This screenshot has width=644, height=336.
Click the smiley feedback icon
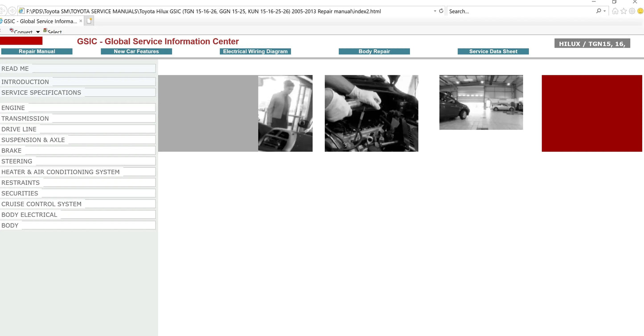[x=640, y=11]
